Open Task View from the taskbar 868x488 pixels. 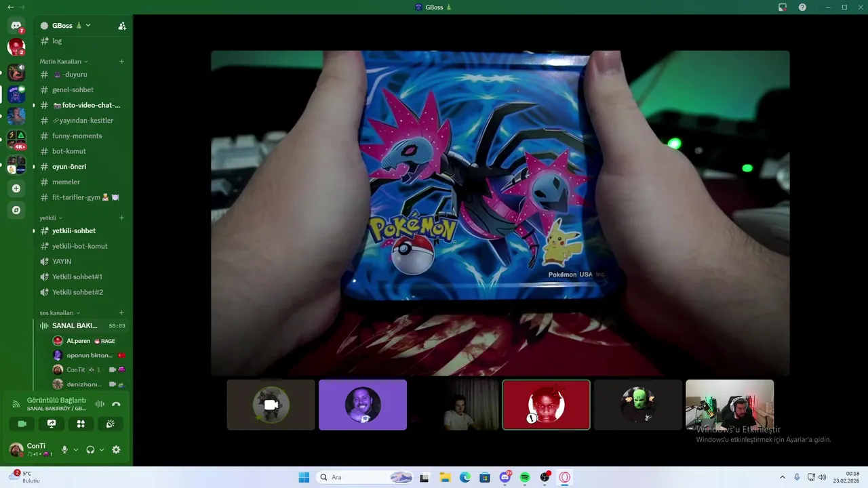click(x=425, y=477)
